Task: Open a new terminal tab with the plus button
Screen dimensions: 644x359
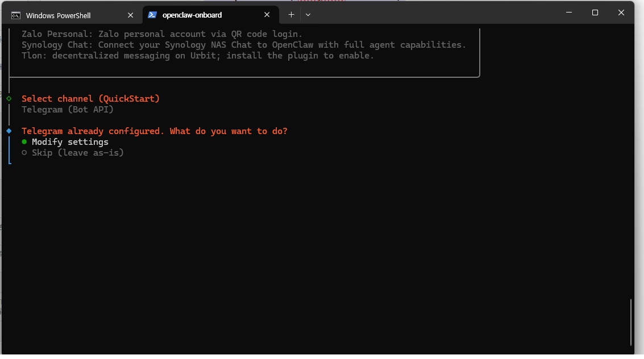Action: coord(291,15)
